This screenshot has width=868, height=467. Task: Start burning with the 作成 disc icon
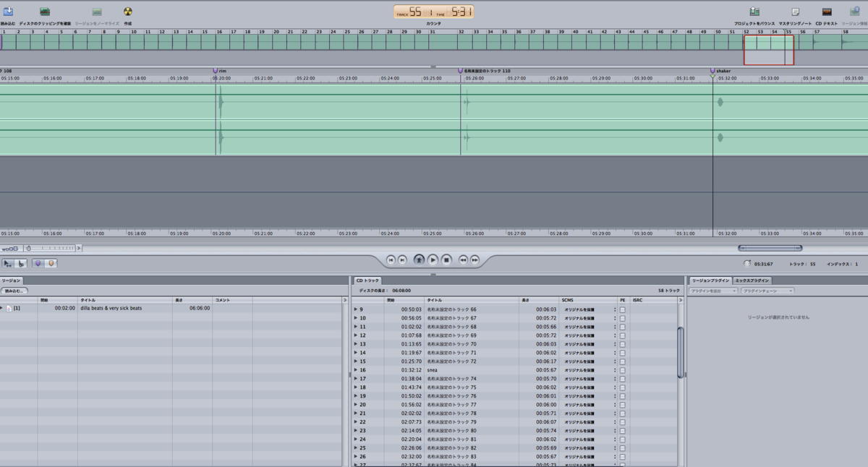(x=128, y=12)
